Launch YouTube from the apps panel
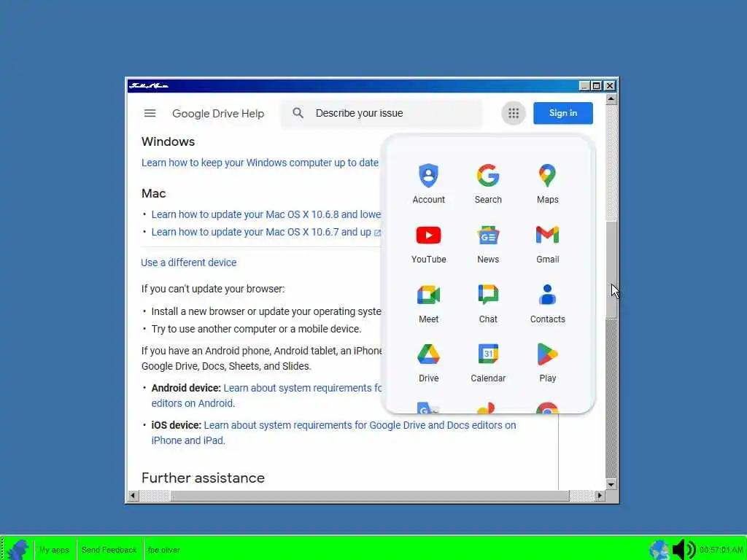This screenshot has height=560, width=747. (428, 244)
